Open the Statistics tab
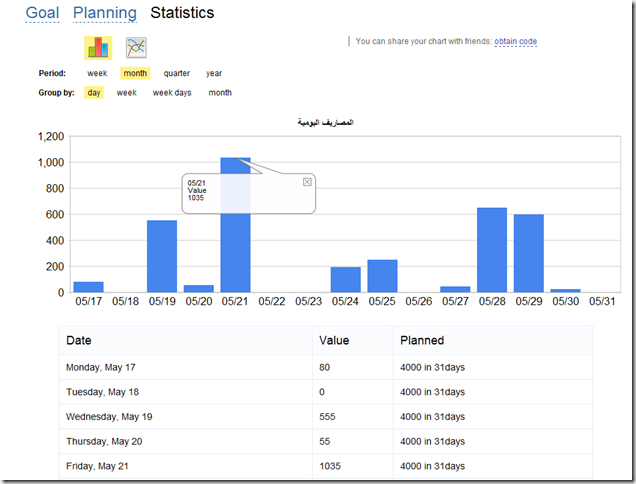The image size is (636, 484). pos(182,14)
